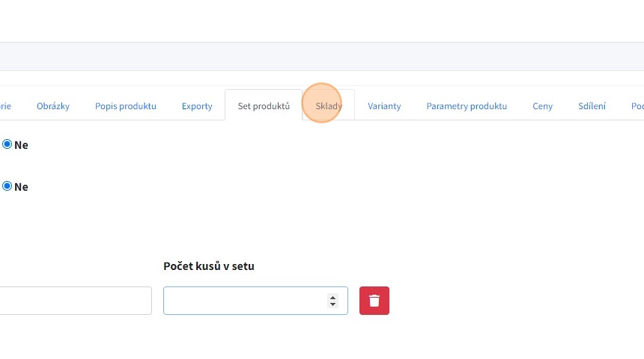Switch to the Popis produktu tab
Viewport: 644px width, 359px height.
[125, 106]
